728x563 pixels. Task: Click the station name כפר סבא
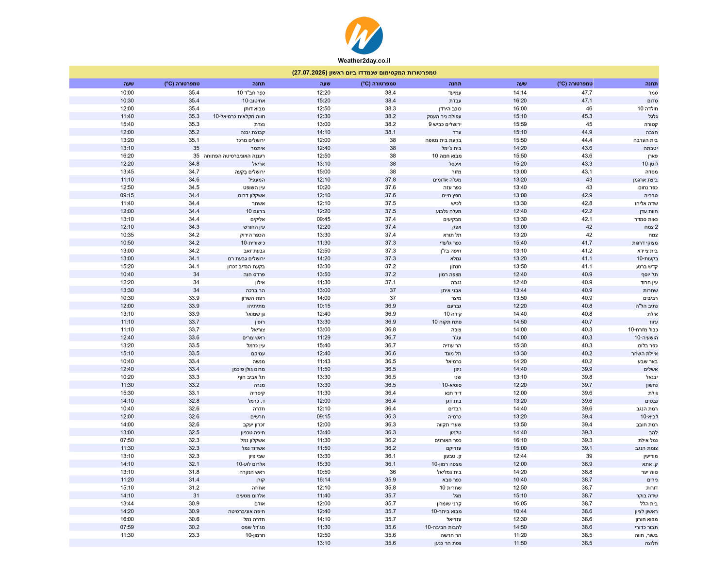451,480
